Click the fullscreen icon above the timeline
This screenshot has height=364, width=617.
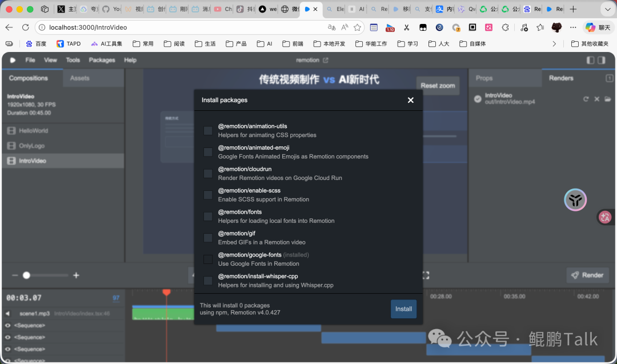point(426,275)
